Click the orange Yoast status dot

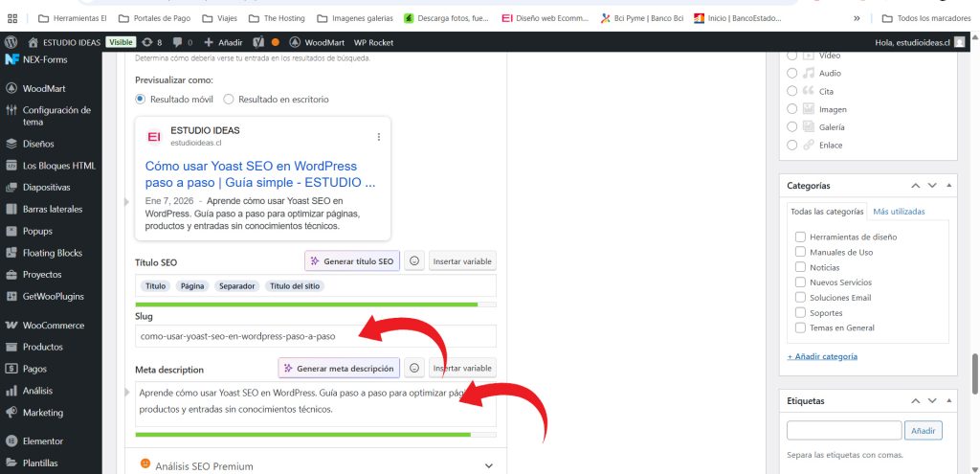[x=275, y=42]
